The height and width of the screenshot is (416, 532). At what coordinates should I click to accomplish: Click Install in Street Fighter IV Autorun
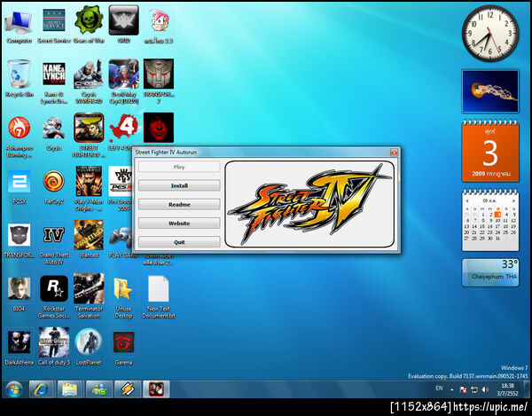[x=179, y=185]
